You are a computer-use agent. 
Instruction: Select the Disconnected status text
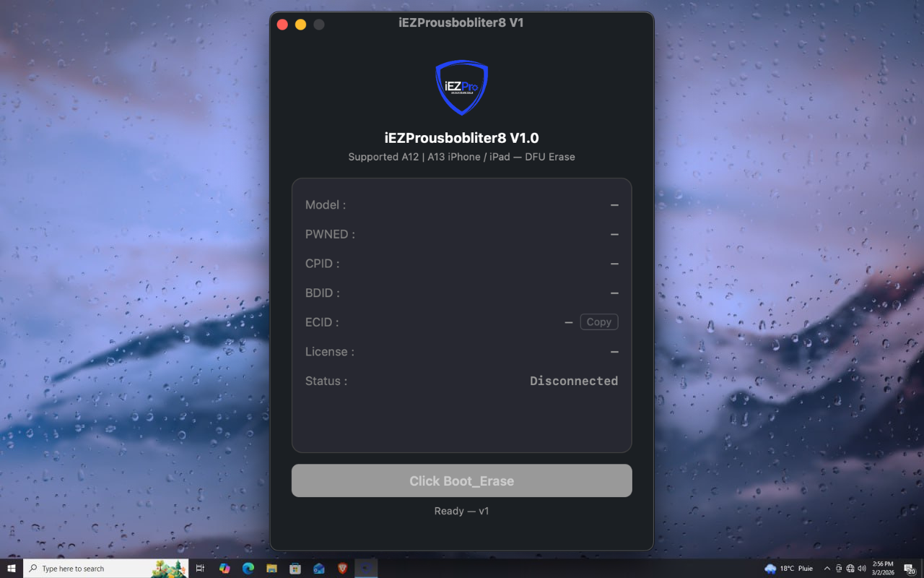pos(574,381)
